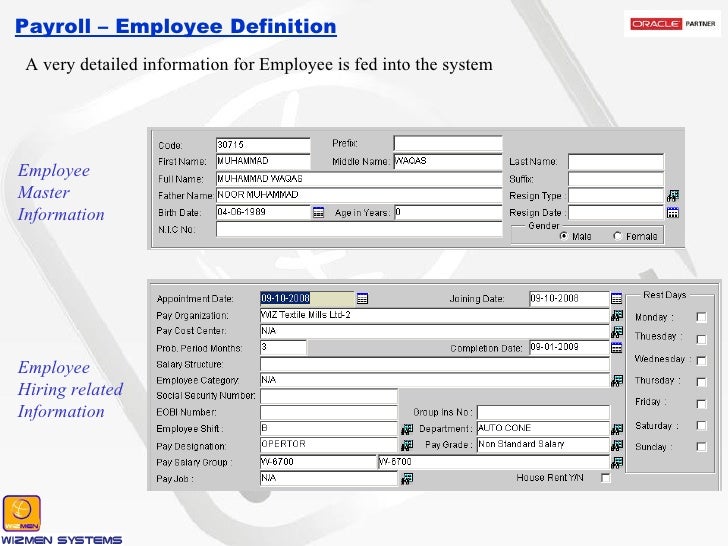Select the Male gender radio button
The width and height of the screenshot is (728, 546).
click(564, 236)
